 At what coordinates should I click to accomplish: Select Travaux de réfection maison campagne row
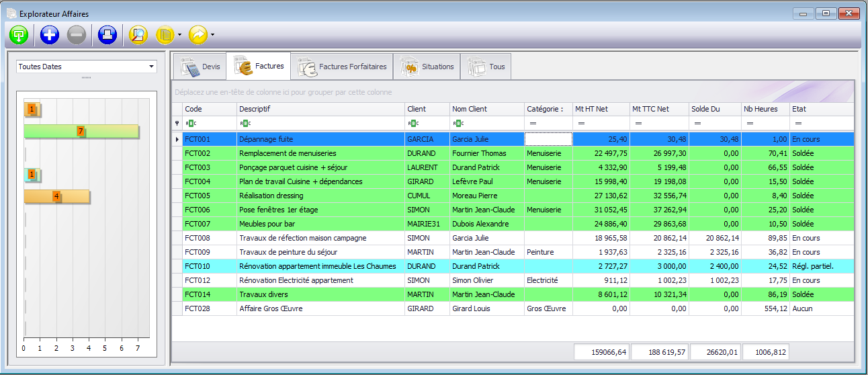point(513,238)
